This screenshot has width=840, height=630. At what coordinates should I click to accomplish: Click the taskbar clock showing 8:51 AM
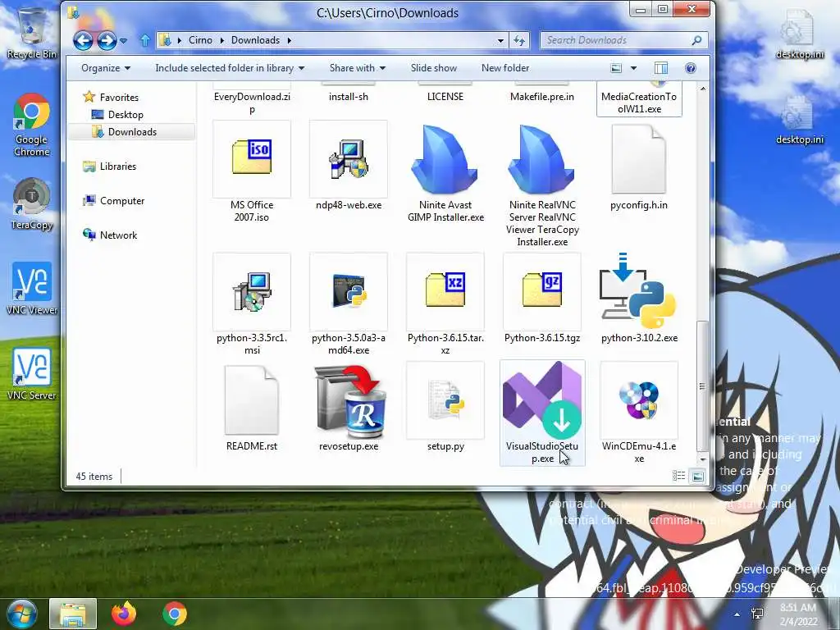pos(799,614)
